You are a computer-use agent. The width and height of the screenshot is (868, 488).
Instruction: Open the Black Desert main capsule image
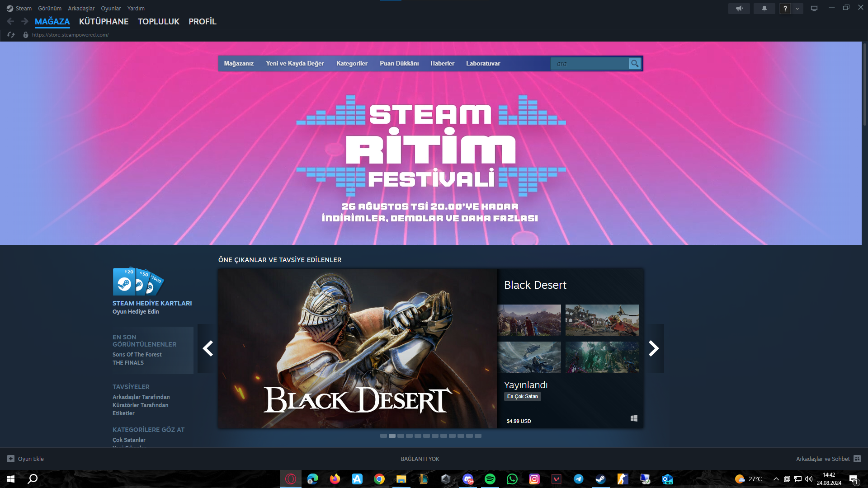(357, 348)
